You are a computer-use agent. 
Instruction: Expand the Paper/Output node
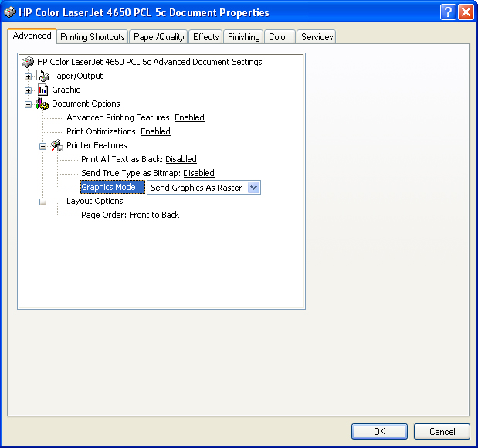(28, 76)
